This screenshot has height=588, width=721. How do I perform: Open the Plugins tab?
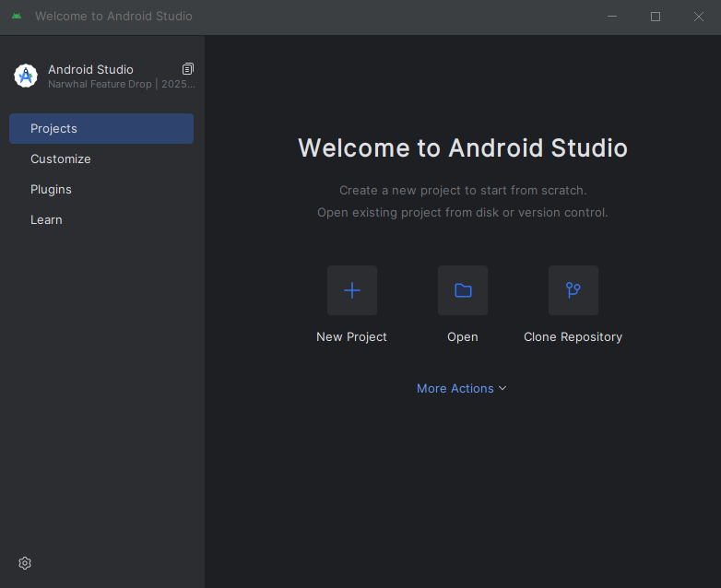[x=101, y=190]
